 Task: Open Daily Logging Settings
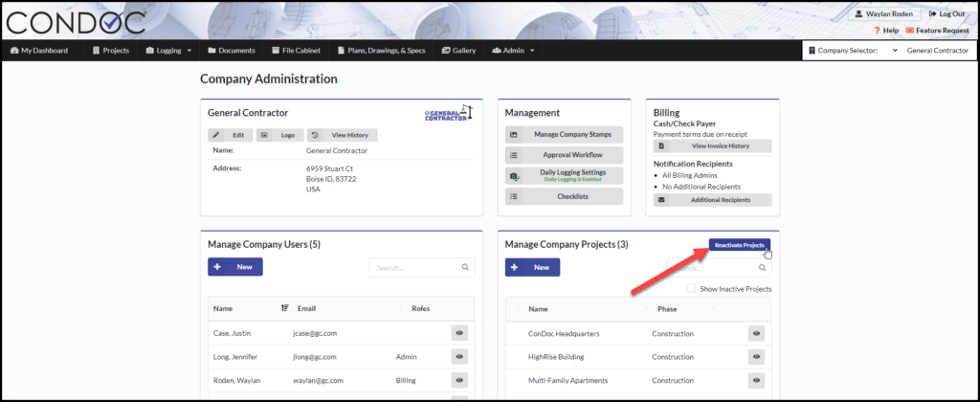point(564,176)
